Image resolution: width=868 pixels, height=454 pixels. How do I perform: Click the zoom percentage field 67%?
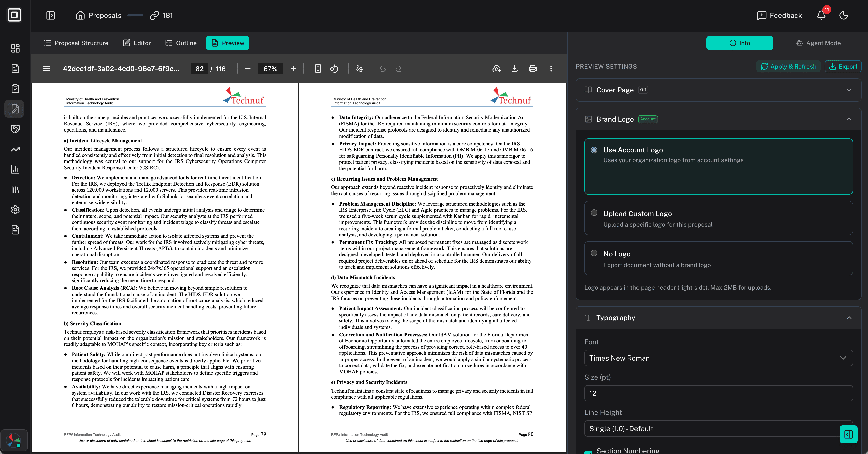pos(270,69)
